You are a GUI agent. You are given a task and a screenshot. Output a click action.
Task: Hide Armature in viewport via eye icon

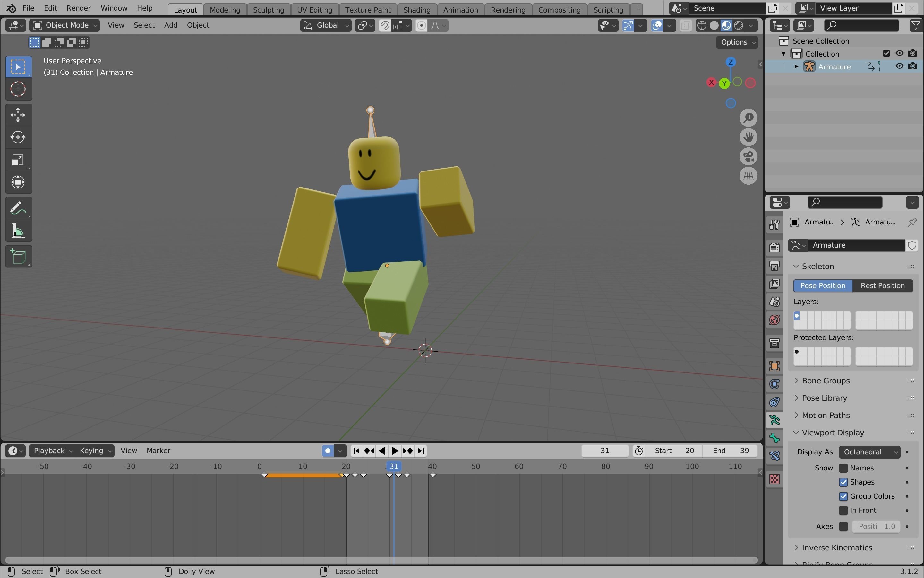[x=900, y=66]
